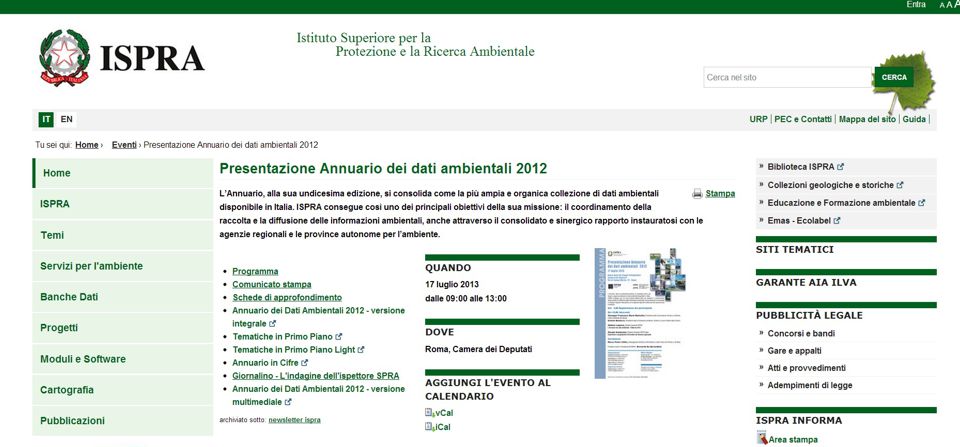Click the vCal calendar icon

429,413
